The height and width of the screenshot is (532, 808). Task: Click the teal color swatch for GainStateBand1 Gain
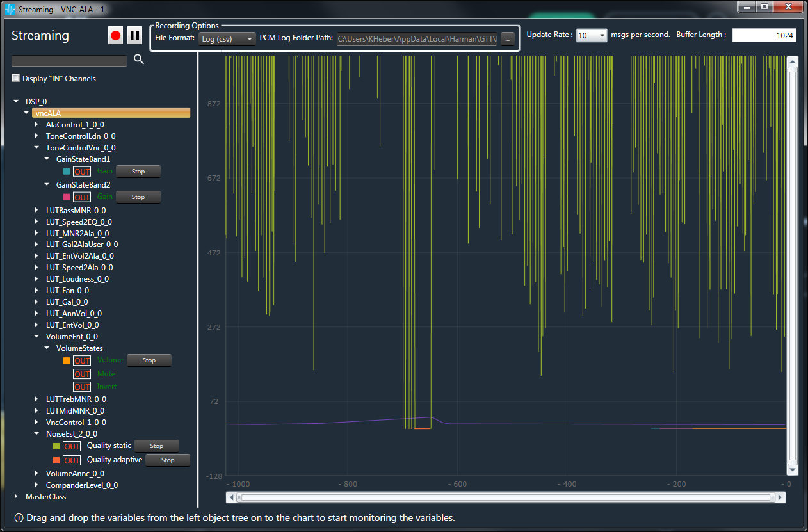67,172
